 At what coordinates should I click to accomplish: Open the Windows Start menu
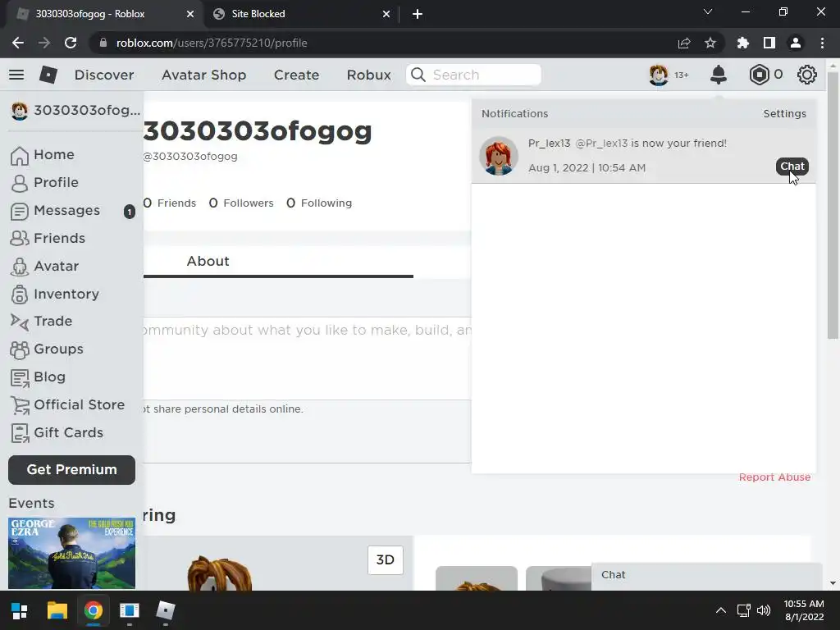(x=20, y=610)
